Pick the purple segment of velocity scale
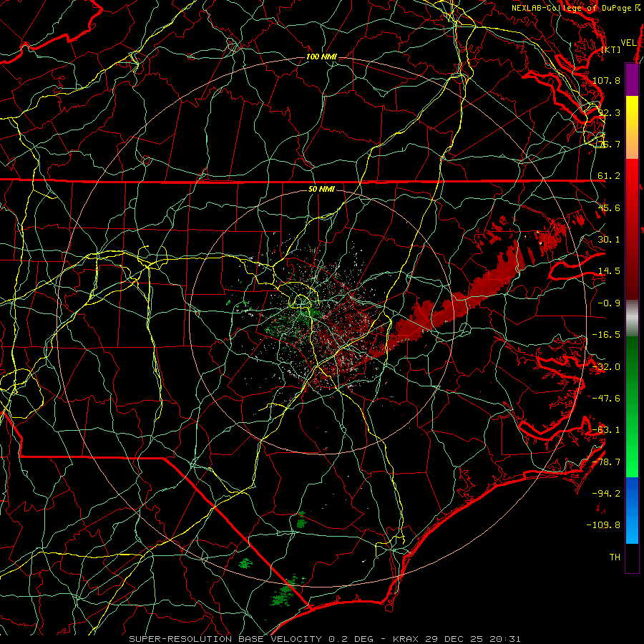Image resolution: width=644 pixels, height=644 pixels. click(632, 80)
